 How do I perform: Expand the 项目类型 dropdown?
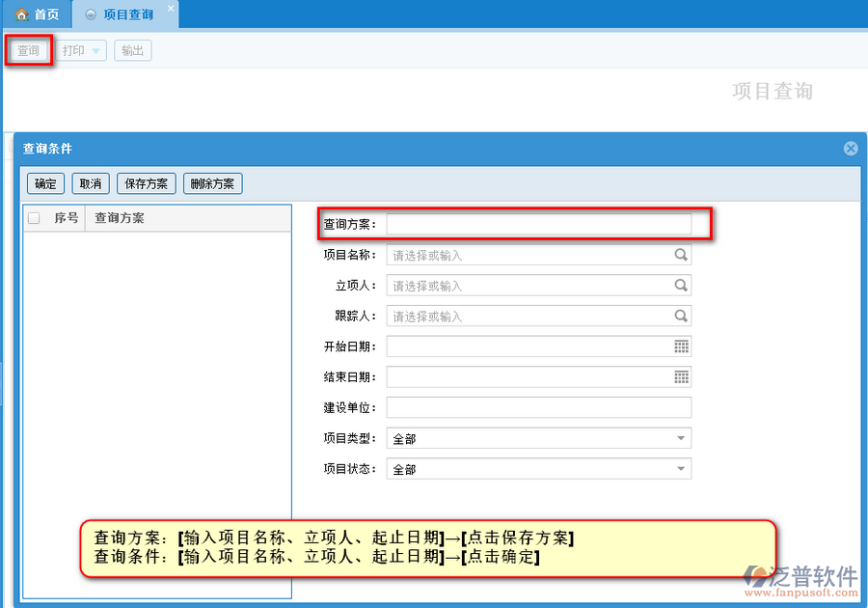click(x=681, y=438)
